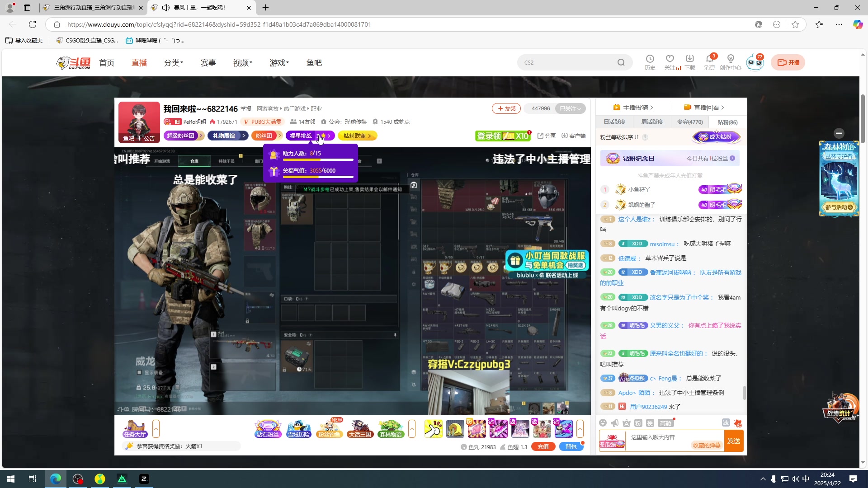Expand 超级粉丝团 badge
The width and height of the screenshot is (868, 488).
184,136
